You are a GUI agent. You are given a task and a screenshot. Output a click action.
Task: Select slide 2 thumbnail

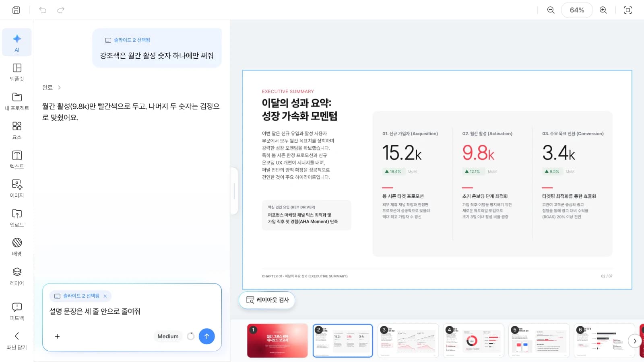coord(343,341)
